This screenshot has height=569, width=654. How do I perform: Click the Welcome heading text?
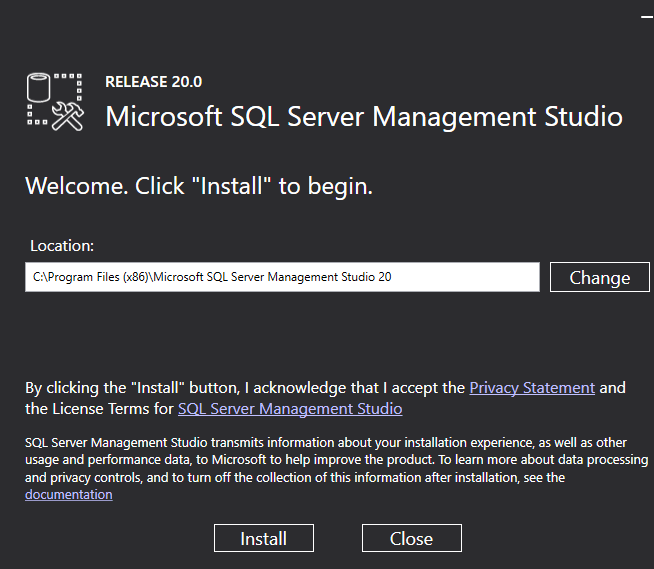click(x=198, y=186)
